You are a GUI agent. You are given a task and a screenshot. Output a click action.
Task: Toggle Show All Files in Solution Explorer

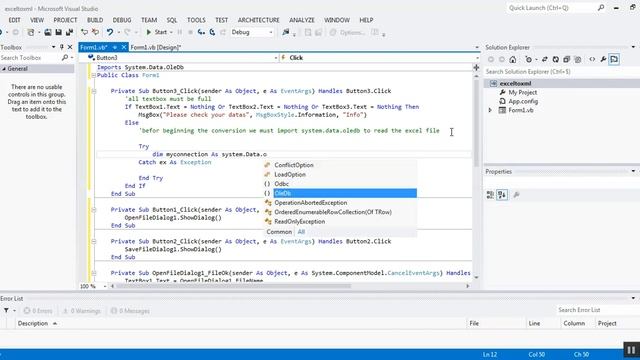pyautogui.click(x=578, y=60)
